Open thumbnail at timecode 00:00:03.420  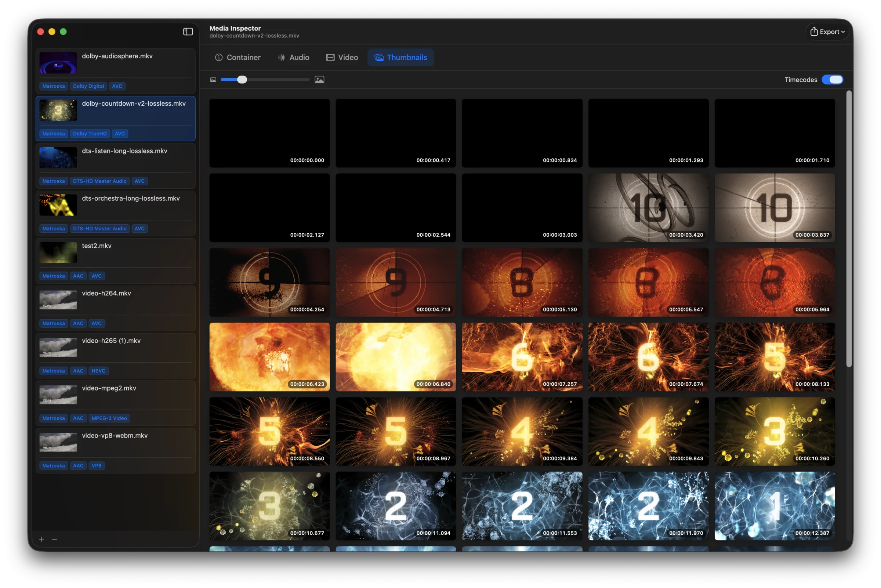point(649,208)
